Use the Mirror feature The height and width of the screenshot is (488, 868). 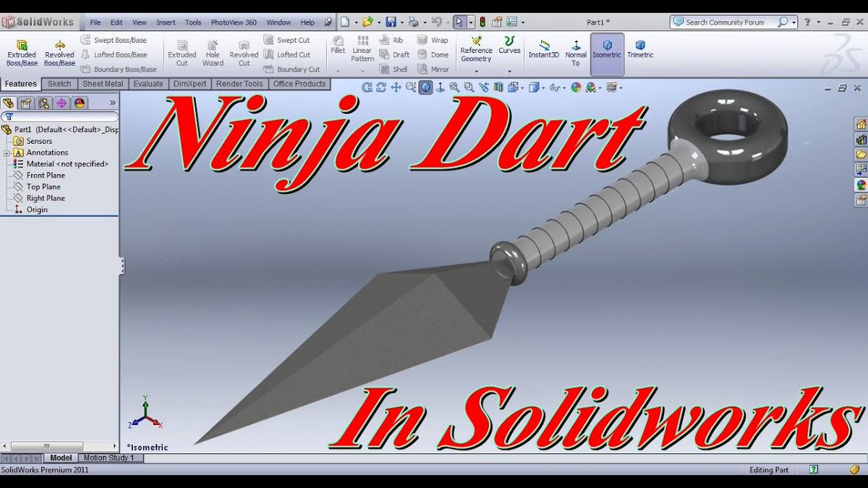coord(433,69)
